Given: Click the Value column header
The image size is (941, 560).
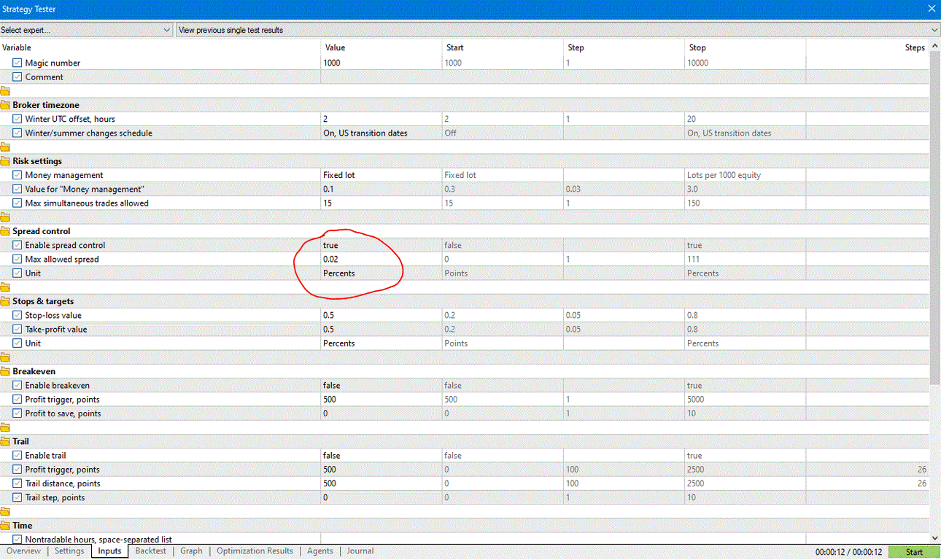Looking at the screenshot, I should pos(382,47).
